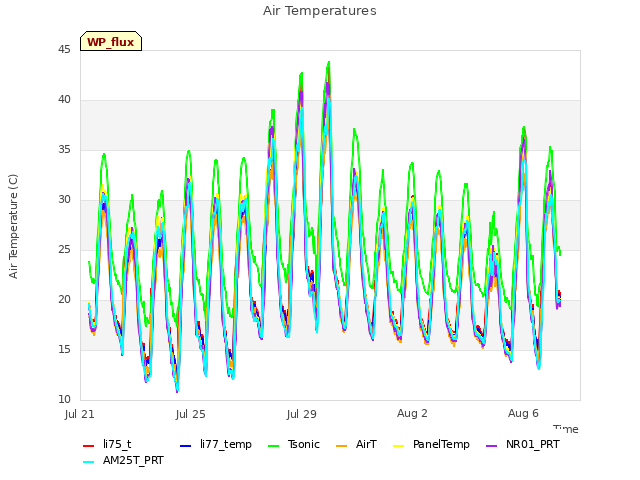The image size is (640, 480).
Task: Click the red li75_t legend swatch
Action: coord(89,446)
